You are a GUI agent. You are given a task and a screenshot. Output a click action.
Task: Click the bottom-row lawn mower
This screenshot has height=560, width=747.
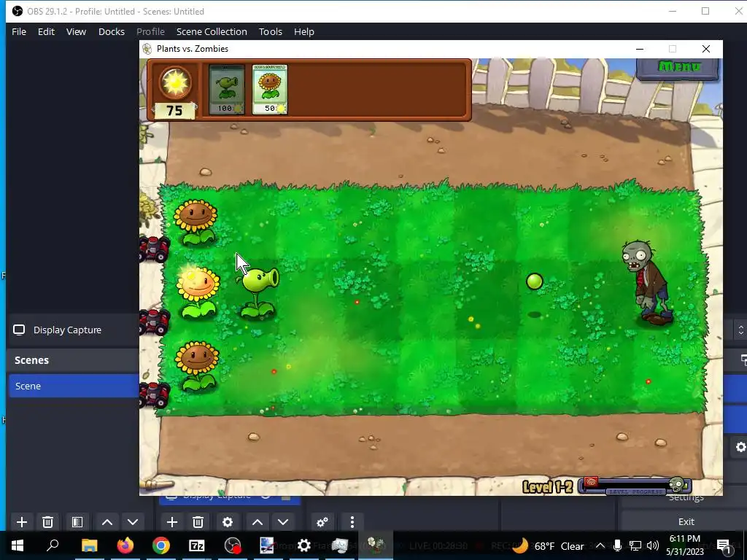pyautogui.click(x=154, y=394)
